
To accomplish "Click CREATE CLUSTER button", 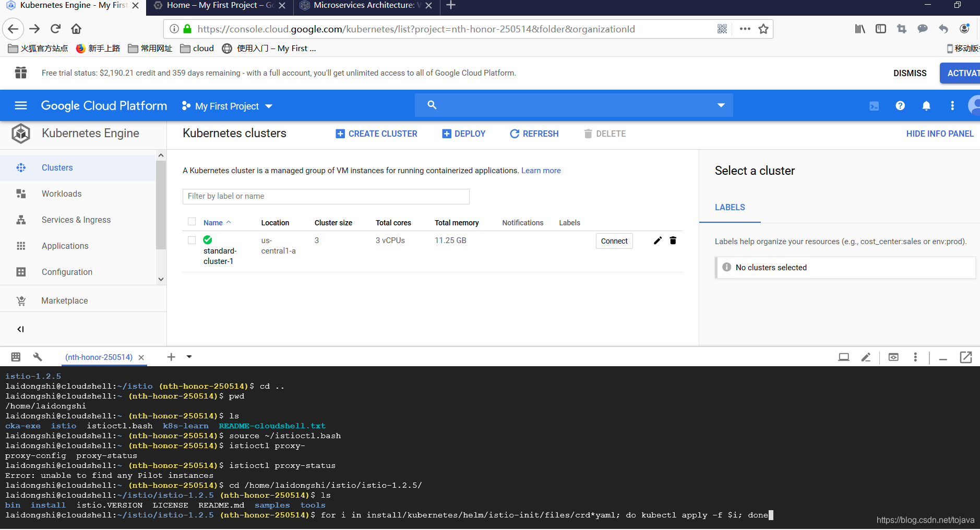I will 376,134.
